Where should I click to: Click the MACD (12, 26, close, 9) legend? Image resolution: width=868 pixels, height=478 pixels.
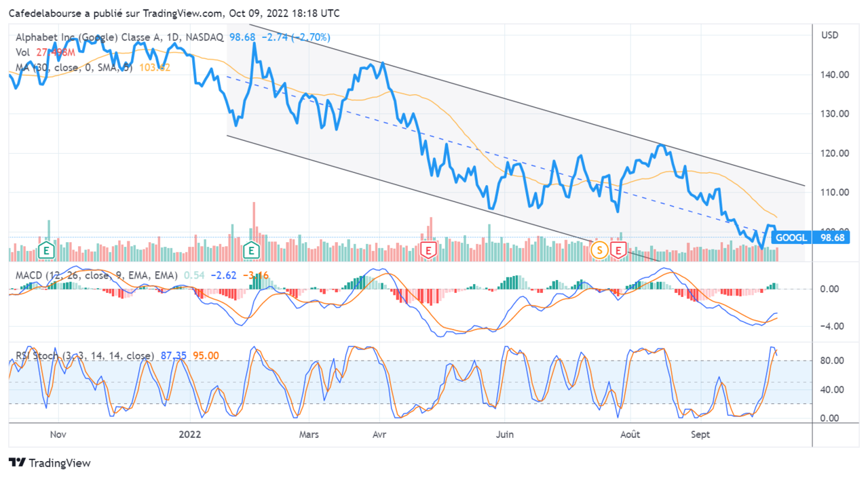97,275
